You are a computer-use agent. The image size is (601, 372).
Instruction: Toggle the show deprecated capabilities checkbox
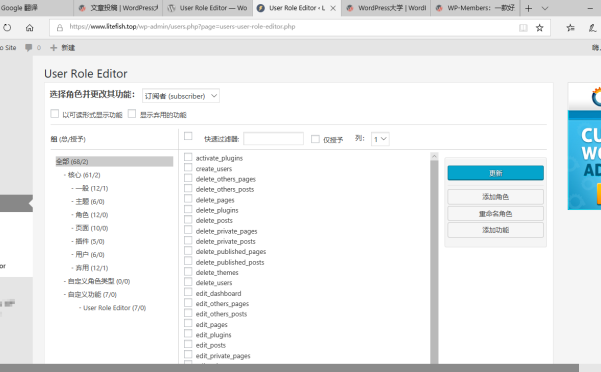click(x=132, y=114)
